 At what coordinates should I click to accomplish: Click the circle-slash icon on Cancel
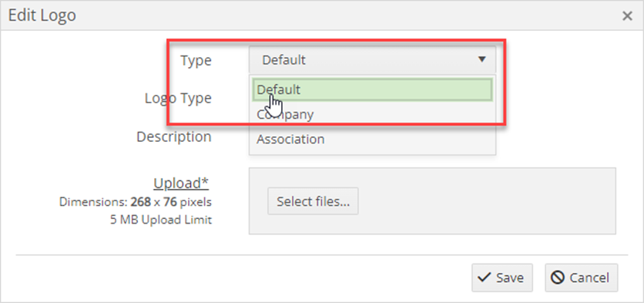[x=558, y=278]
